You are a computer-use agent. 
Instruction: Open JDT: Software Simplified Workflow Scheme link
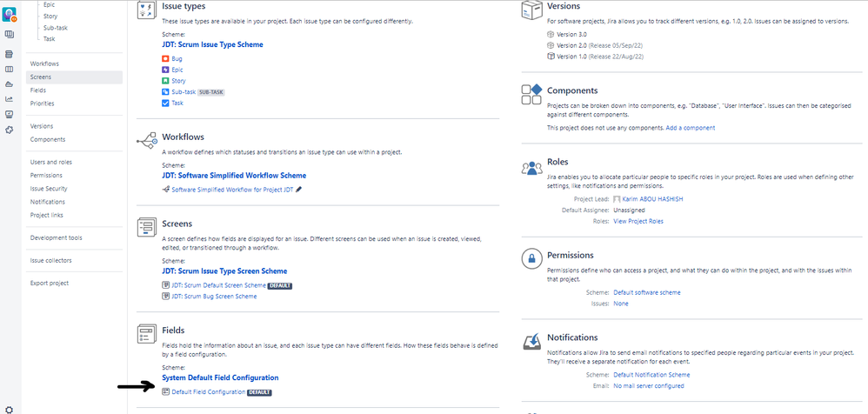pos(234,176)
